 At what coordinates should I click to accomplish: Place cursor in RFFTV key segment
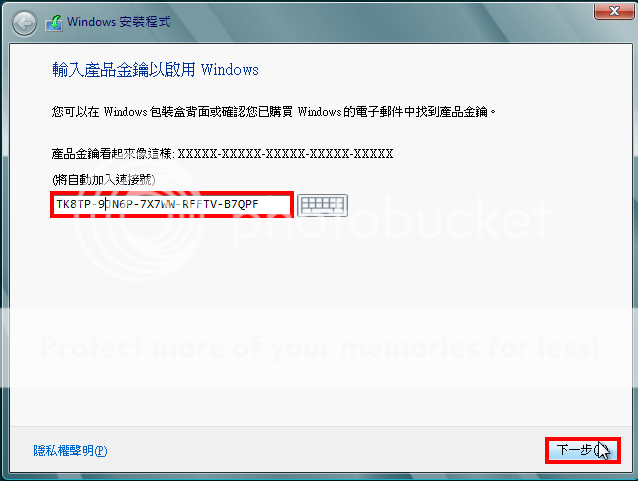[199, 204]
